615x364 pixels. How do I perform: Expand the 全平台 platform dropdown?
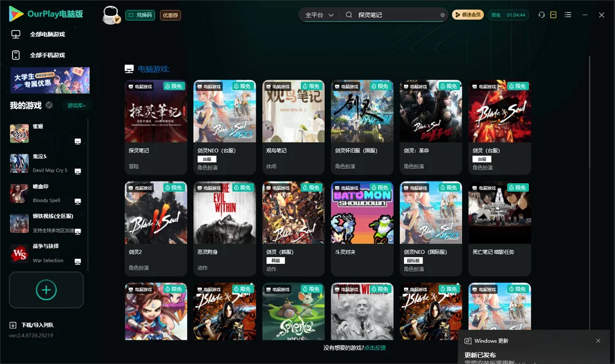click(319, 15)
